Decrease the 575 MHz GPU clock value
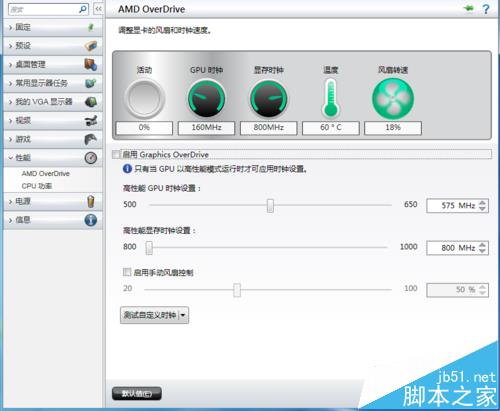The width and height of the screenshot is (500, 411). pos(482,208)
